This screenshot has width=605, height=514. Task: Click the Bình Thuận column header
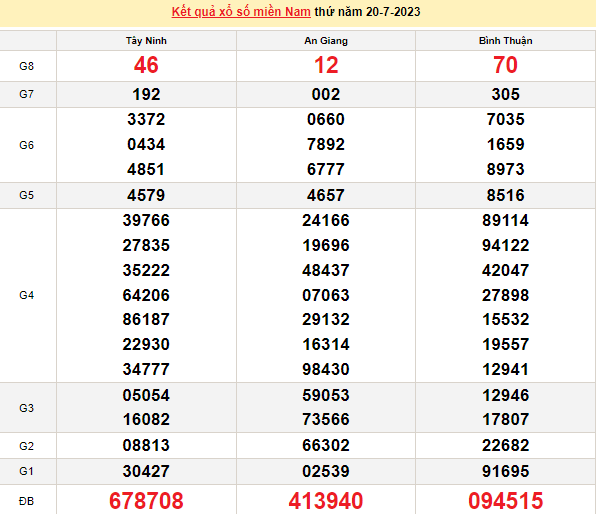(505, 41)
